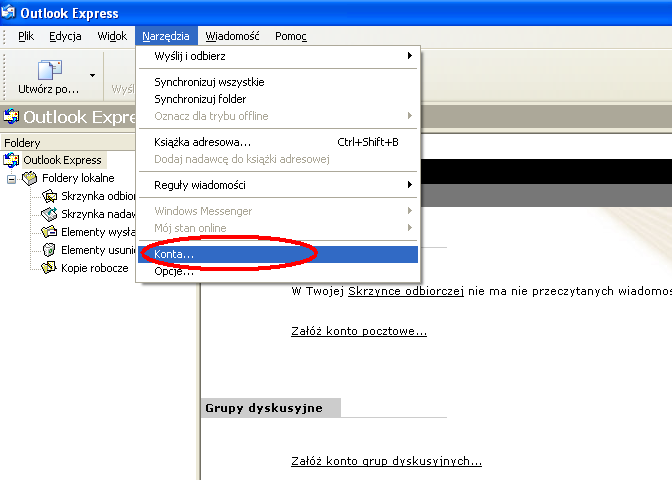Click the Foldery pane header
The image size is (672, 480).
point(68,142)
